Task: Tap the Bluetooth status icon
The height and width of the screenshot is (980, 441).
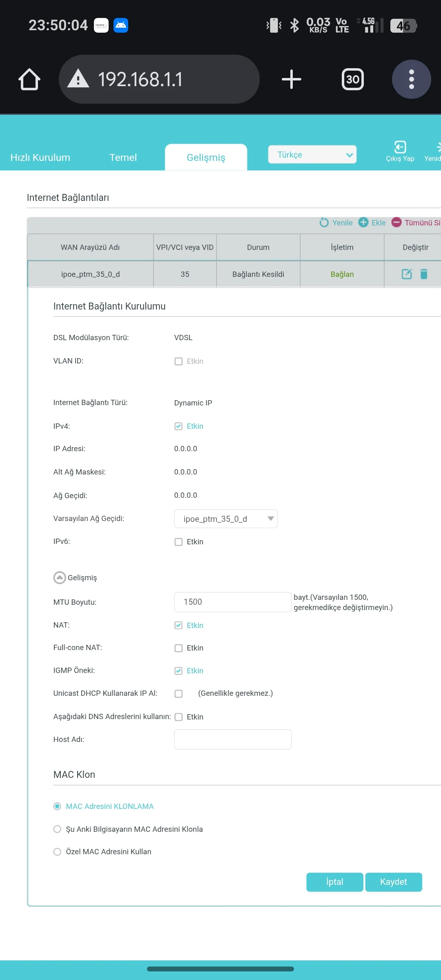Action: [294, 25]
